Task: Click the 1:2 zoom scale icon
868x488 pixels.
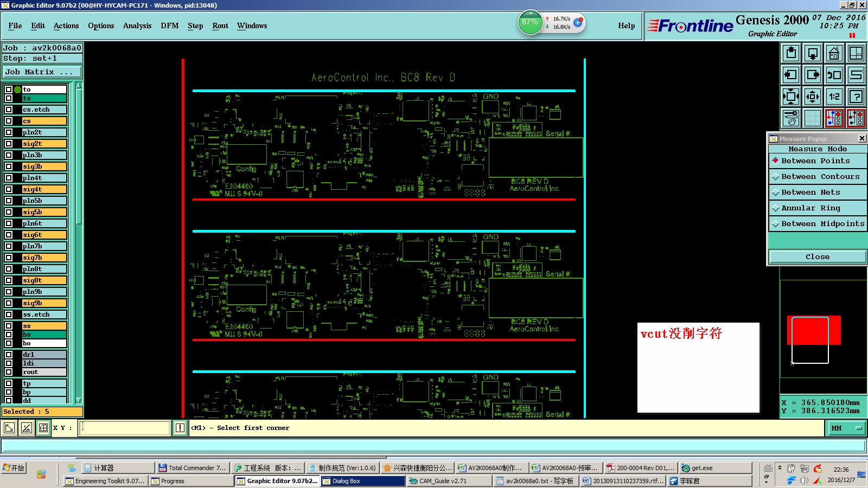Action: coord(834,97)
